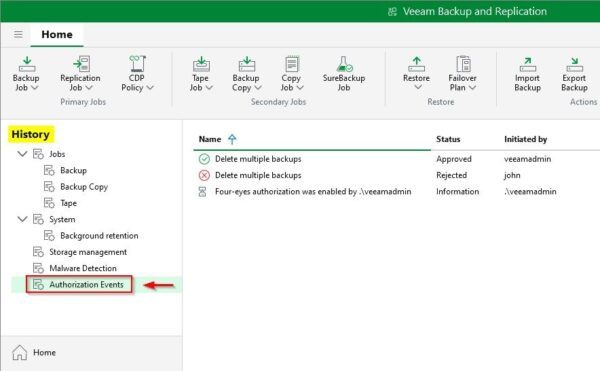Image resolution: width=600 pixels, height=371 pixels.
Task: Click the Storage management node icon
Action: [38, 252]
